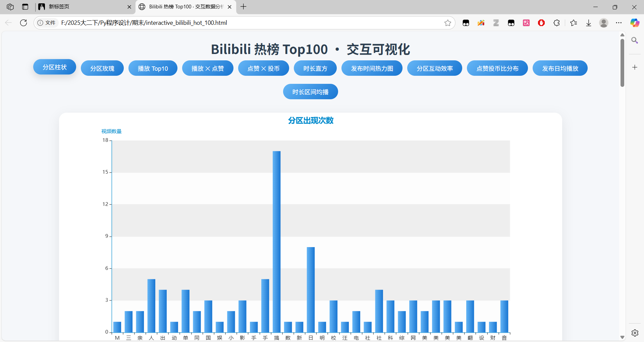The image size is (644, 342).
Task: Click the bar labeled 网
Action: click(413, 317)
